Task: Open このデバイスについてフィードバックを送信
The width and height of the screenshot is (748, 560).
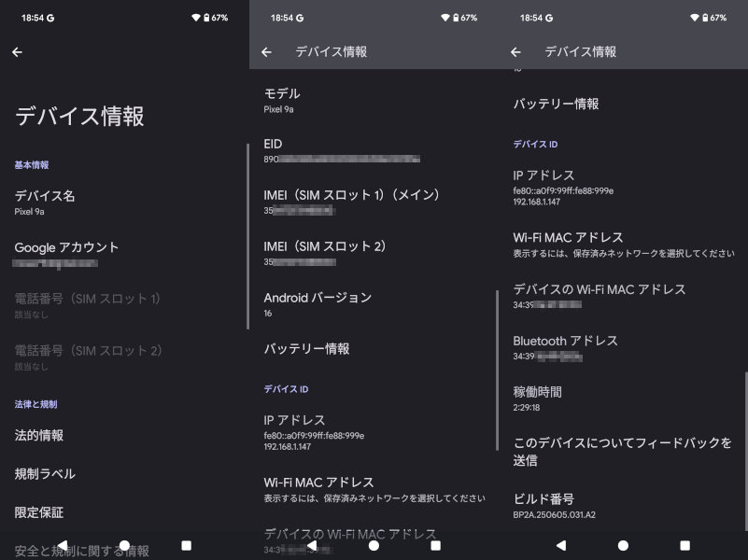Action: click(622, 451)
